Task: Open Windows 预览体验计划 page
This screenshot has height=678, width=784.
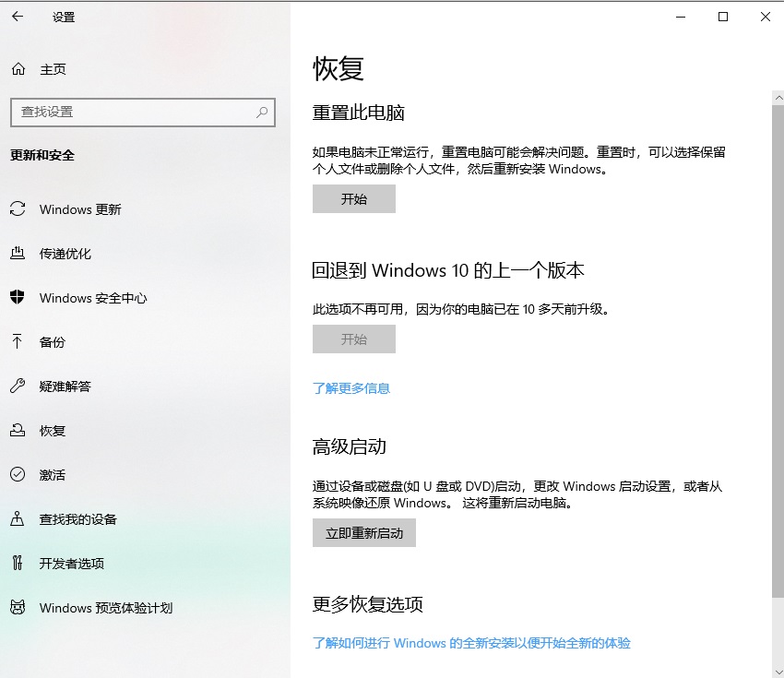Action: tap(106, 608)
